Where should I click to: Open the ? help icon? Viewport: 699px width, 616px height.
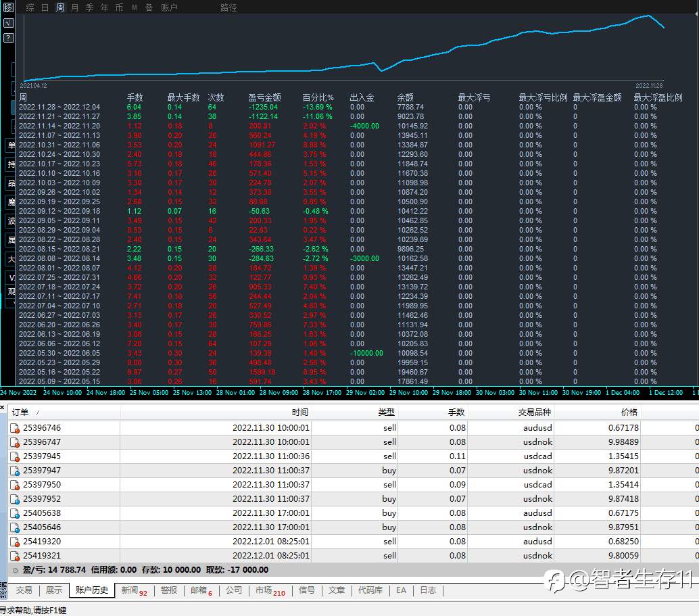tap(8, 38)
